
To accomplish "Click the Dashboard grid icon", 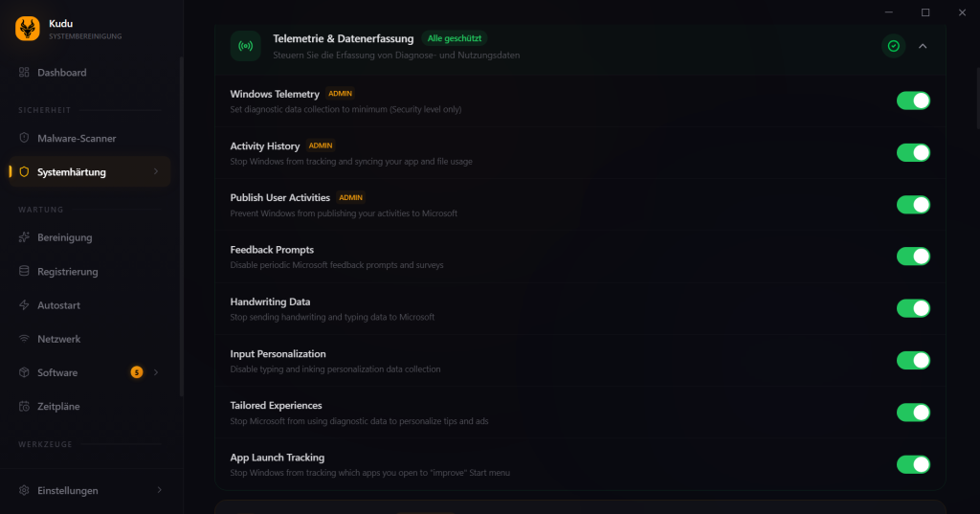I will point(24,72).
